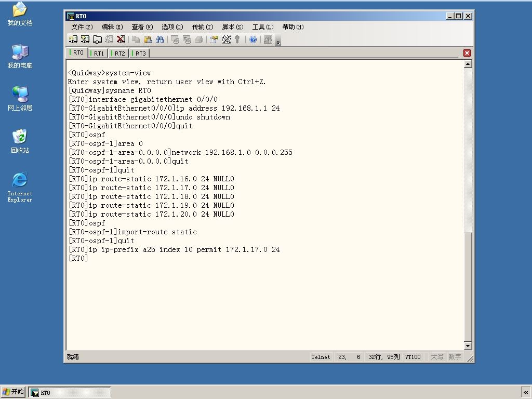Screen dimensions: 532x399
Task: Click the terminal scrollbar up arrow
Action: 468,64
